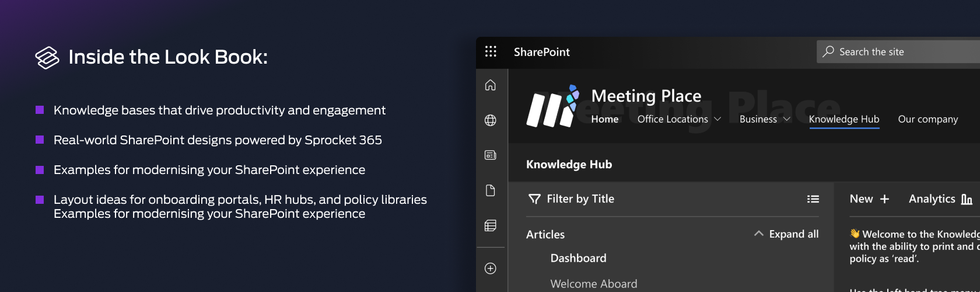Toggle the list view icon beside filter
This screenshot has height=292, width=980.
[x=813, y=199]
